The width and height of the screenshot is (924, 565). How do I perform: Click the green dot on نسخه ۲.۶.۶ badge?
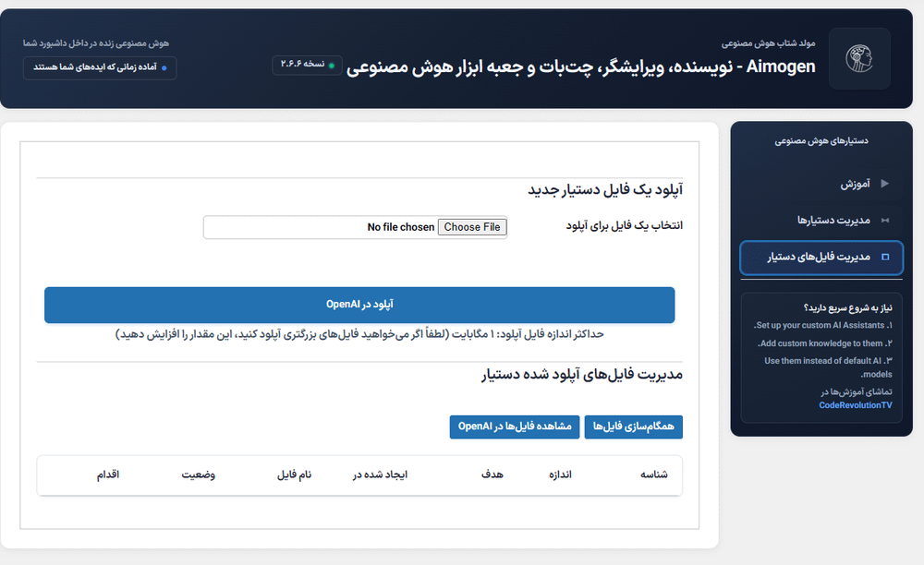[331, 65]
